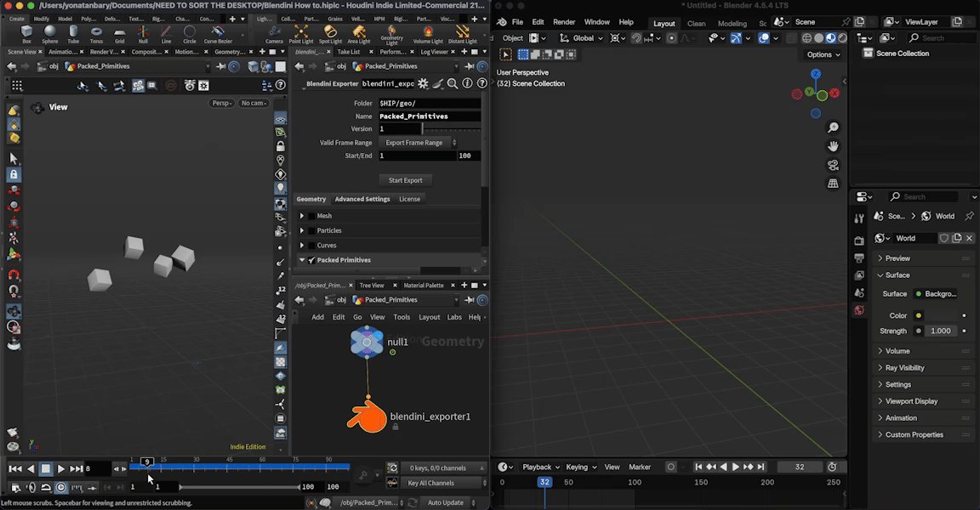Add a Spot Light from the shelf
The height and width of the screenshot is (510, 980).
(330, 34)
